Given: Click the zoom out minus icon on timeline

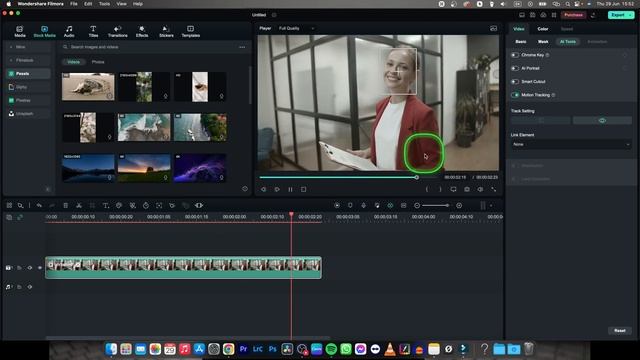Looking at the screenshot, I should coord(417,205).
